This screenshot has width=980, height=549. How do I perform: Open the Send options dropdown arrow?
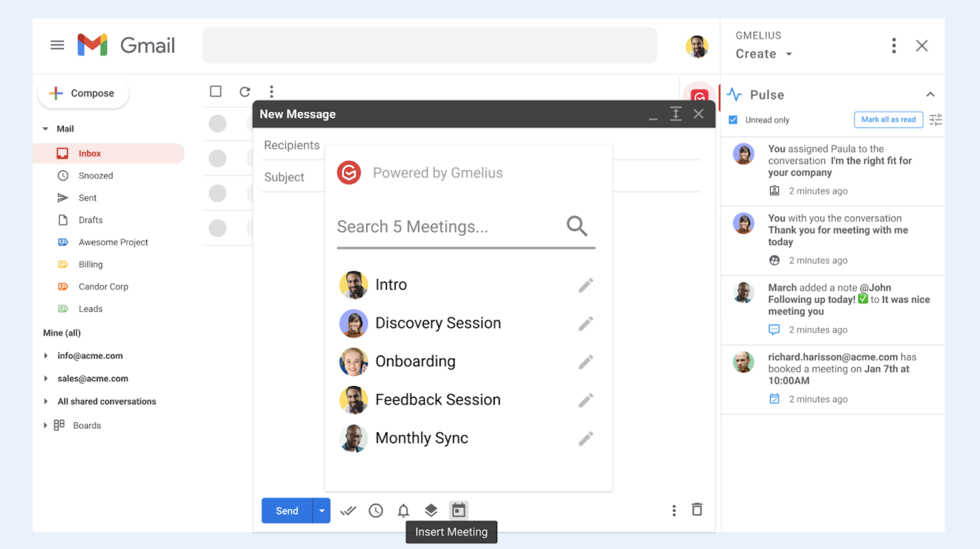(x=322, y=510)
